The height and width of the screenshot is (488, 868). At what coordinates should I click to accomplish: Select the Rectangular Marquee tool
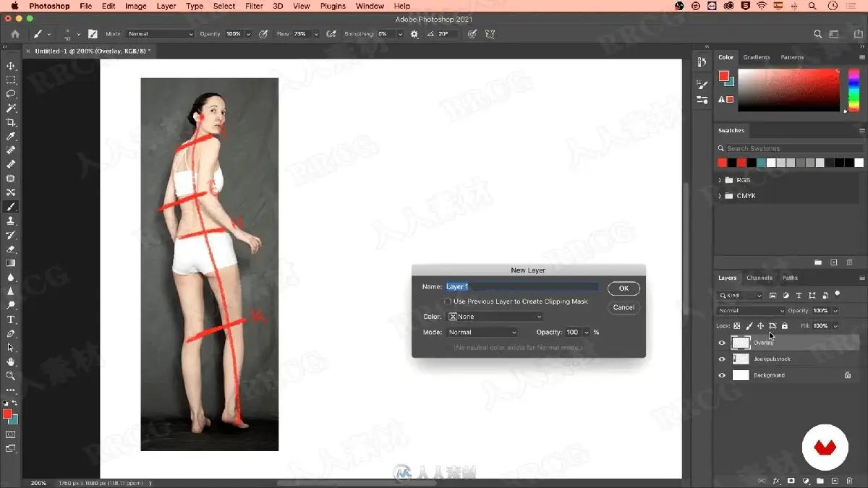(x=11, y=80)
